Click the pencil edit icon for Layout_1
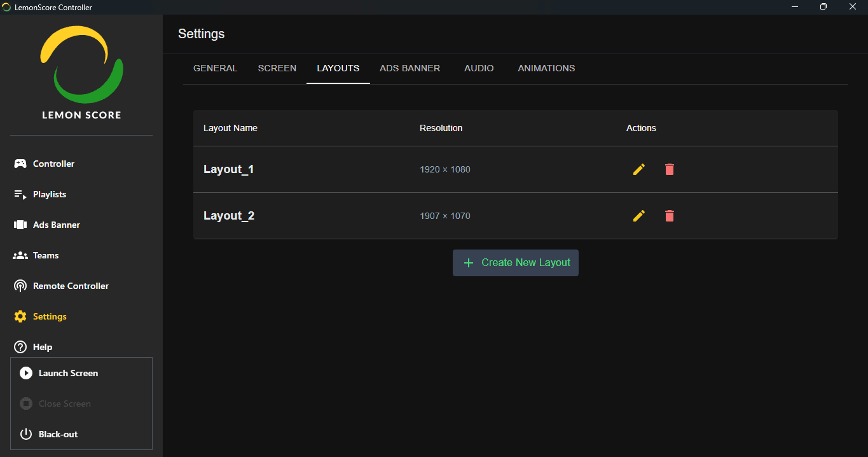This screenshot has height=457, width=868. coord(639,169)
